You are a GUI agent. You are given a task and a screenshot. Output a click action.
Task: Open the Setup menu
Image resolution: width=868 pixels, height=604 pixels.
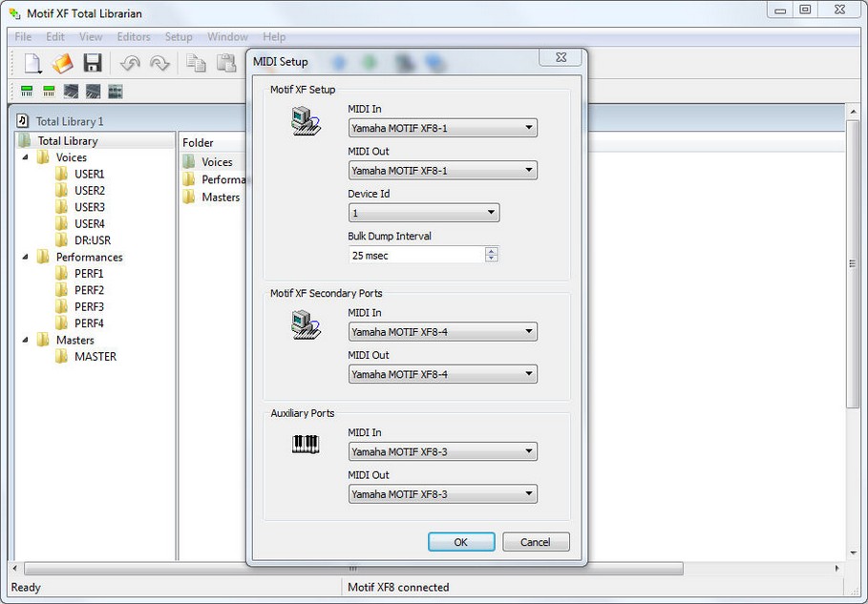[x=179, y=36]
